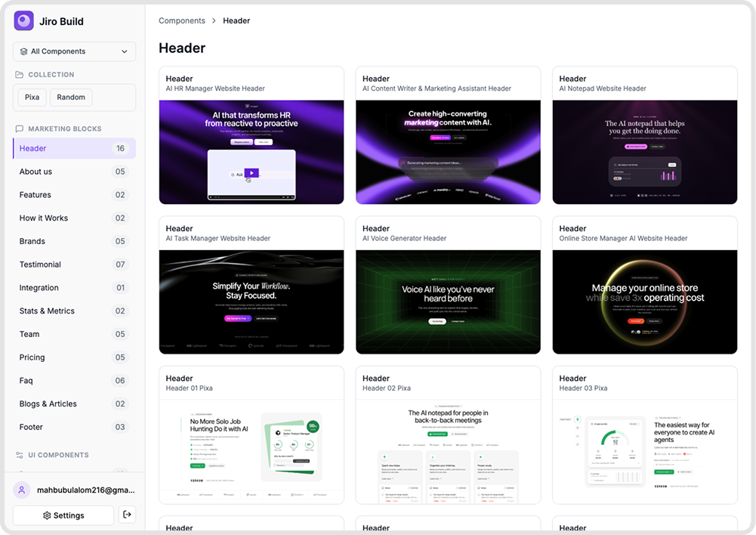This screenshot has width=756, height=535.
Task: Click the logout icon beside Settings
Action: 128,515
